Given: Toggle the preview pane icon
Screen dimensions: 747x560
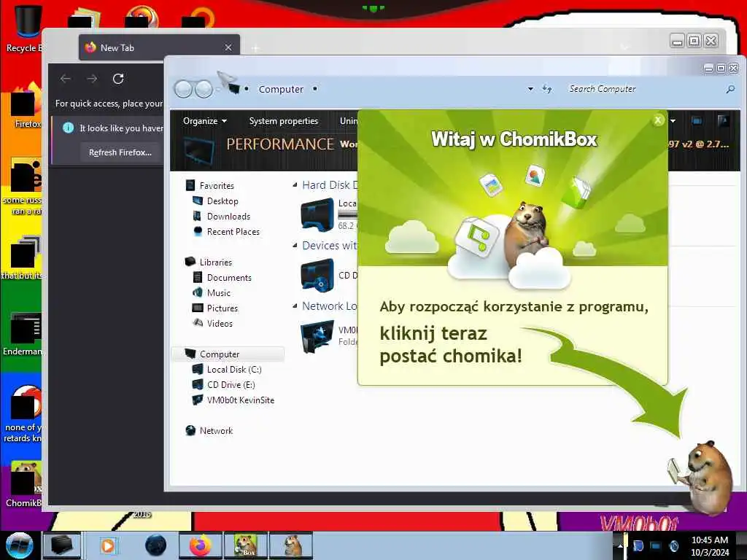Looking at the screenshot, I should pos(697,121).
